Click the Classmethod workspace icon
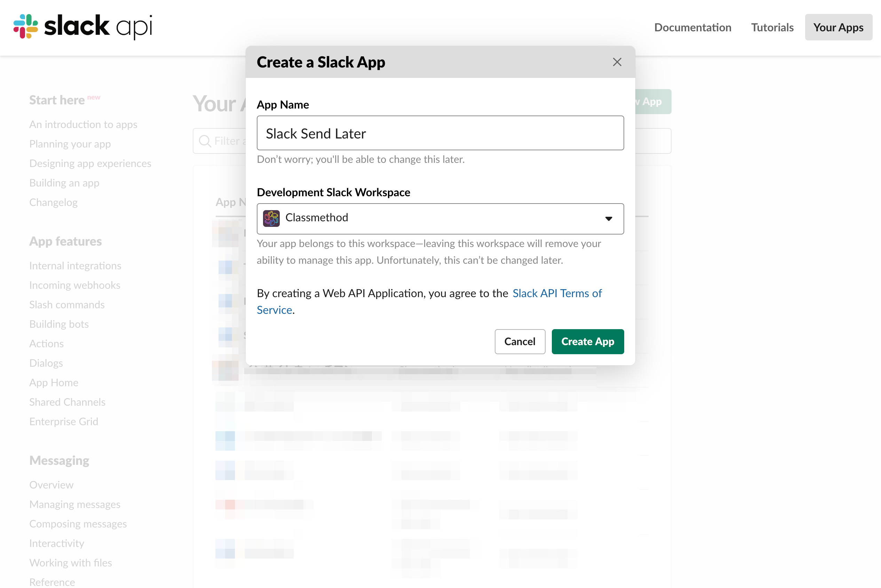Screen dimensions: 881x588 click(271, 218)
